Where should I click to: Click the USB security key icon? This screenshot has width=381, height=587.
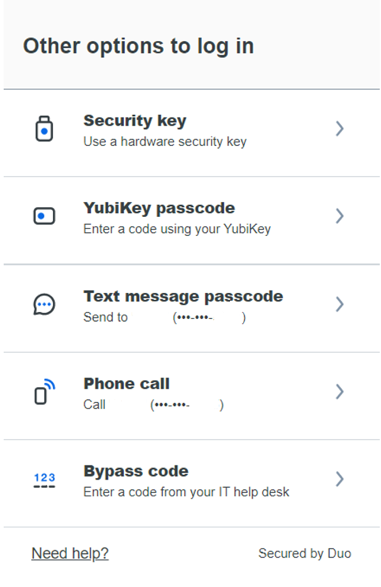[x=44, y=129]
